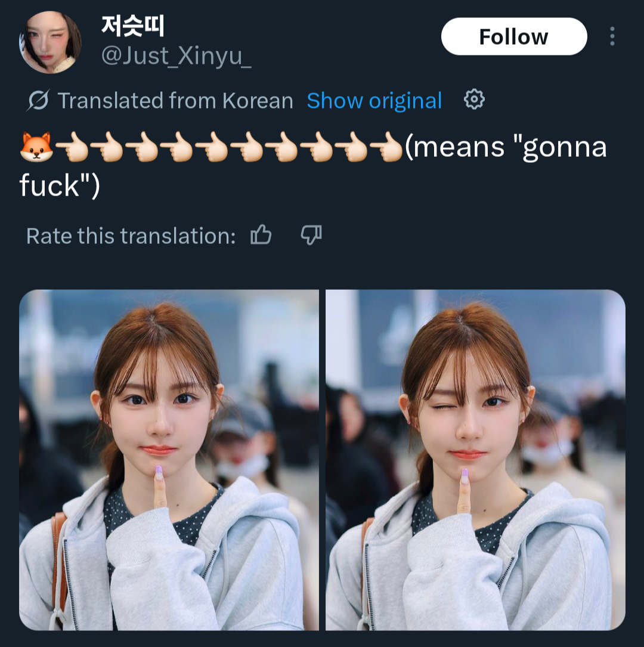
Task: Open the left photo without wink
Action: coord(169,460)
